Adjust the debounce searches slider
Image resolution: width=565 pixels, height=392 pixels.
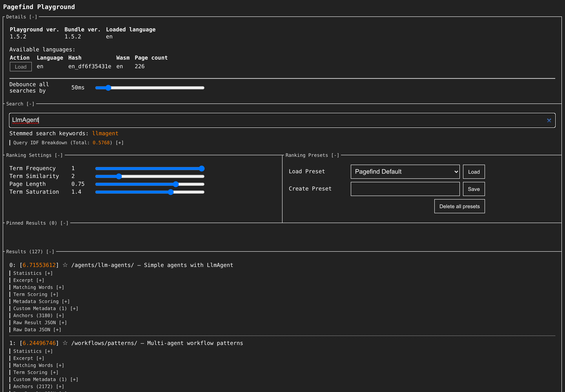[x=150, y=88]
